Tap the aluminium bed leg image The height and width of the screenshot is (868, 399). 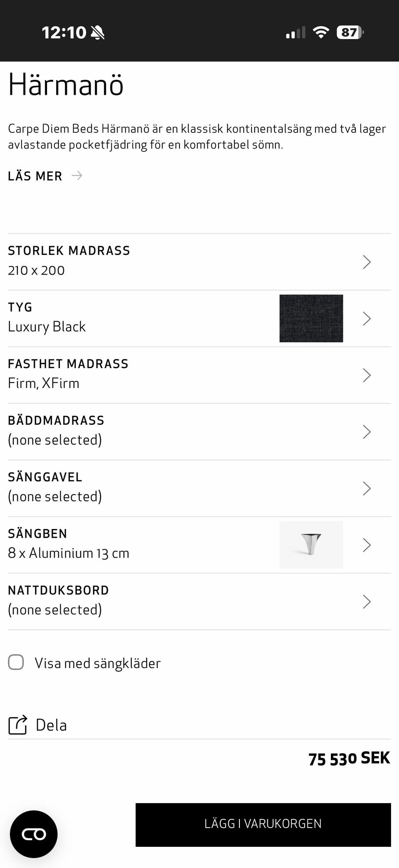point(311,544)
